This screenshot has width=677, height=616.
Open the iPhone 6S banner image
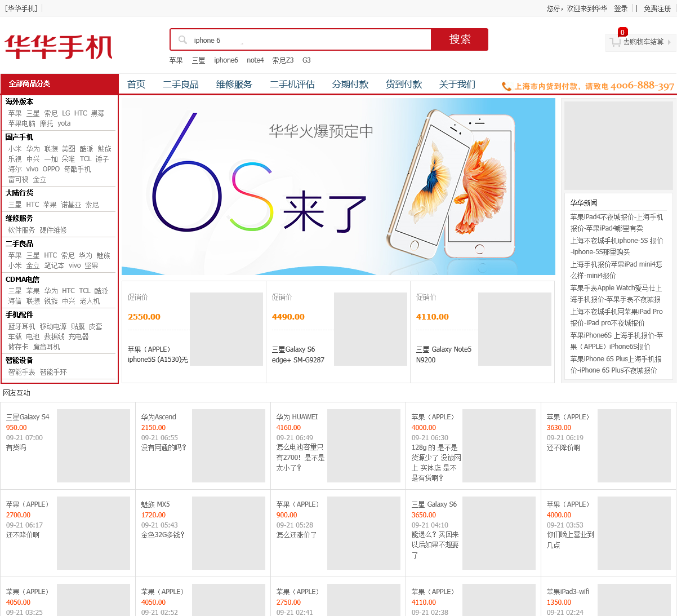(339, 187)
